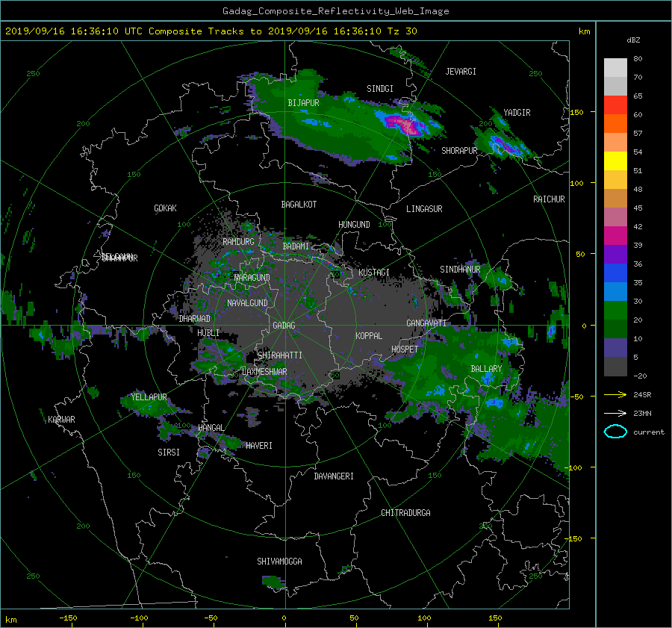
Task: Click the JEVARGI city label
Action: coord(461,72)
